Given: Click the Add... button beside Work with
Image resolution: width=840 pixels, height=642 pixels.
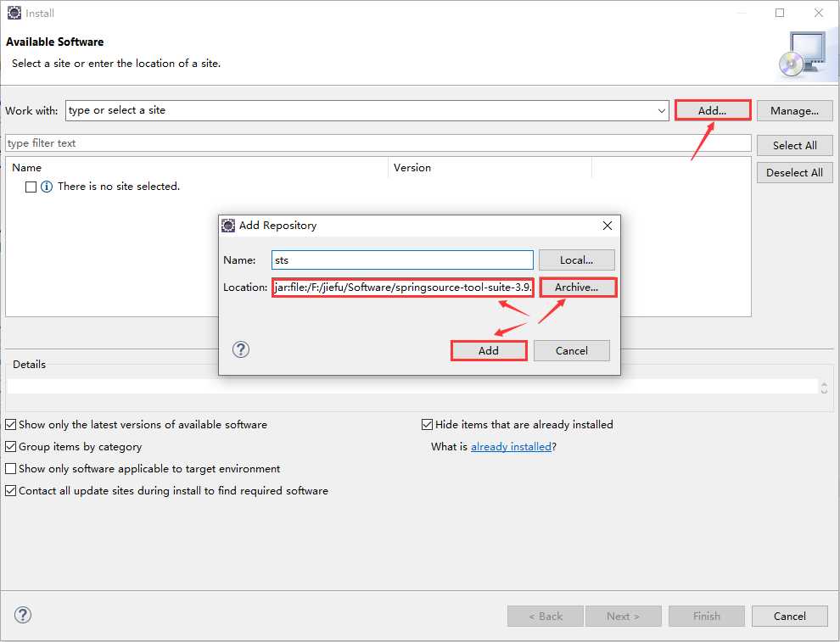Looking at the screenshot, I should 713,110.
